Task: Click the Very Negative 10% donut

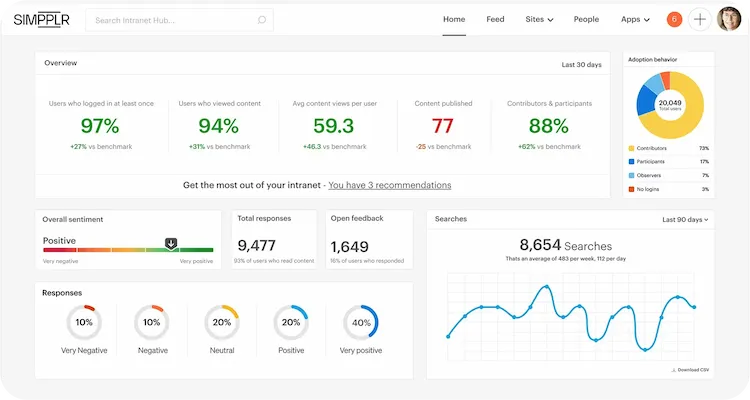Action: [x=84, y=322]
